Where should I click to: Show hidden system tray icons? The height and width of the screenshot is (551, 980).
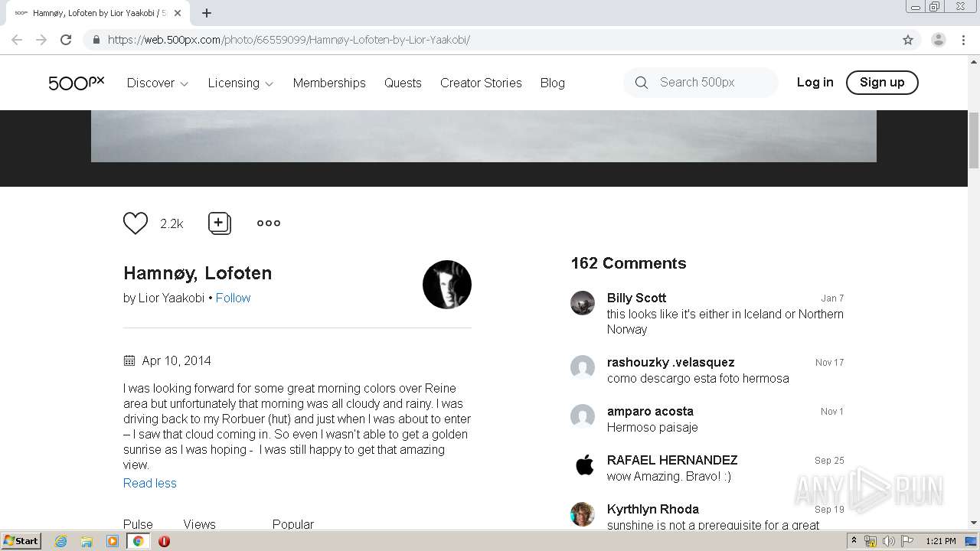pyautogui.click(x=854, y=541)
